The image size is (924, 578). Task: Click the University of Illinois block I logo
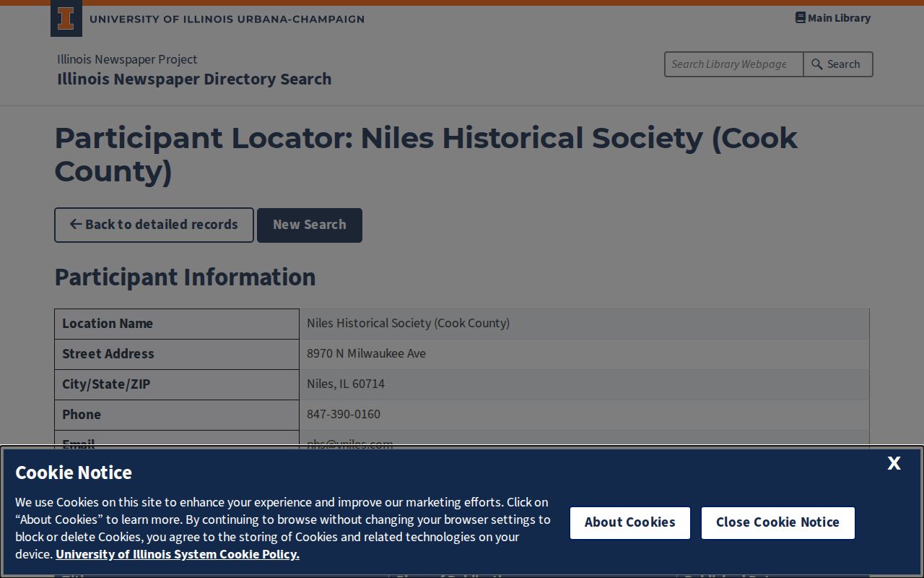[66, 19]
